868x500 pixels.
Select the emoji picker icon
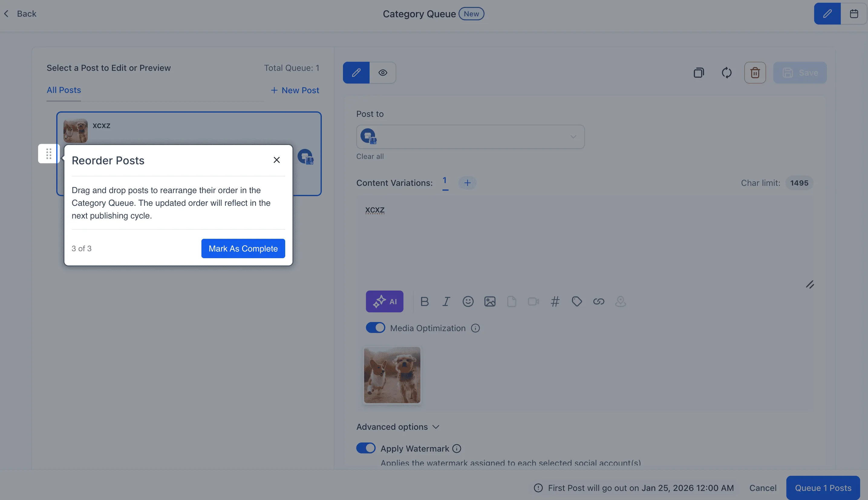[x=468, y=301]
